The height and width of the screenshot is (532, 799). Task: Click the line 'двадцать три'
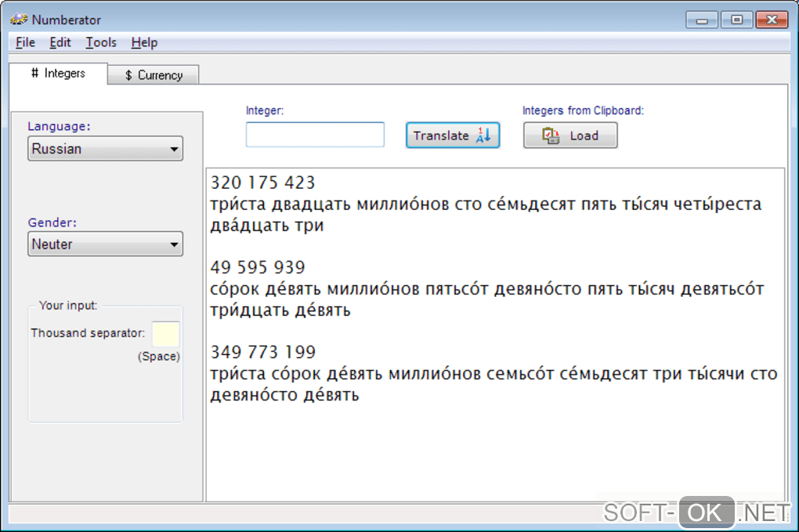(267, 225)
